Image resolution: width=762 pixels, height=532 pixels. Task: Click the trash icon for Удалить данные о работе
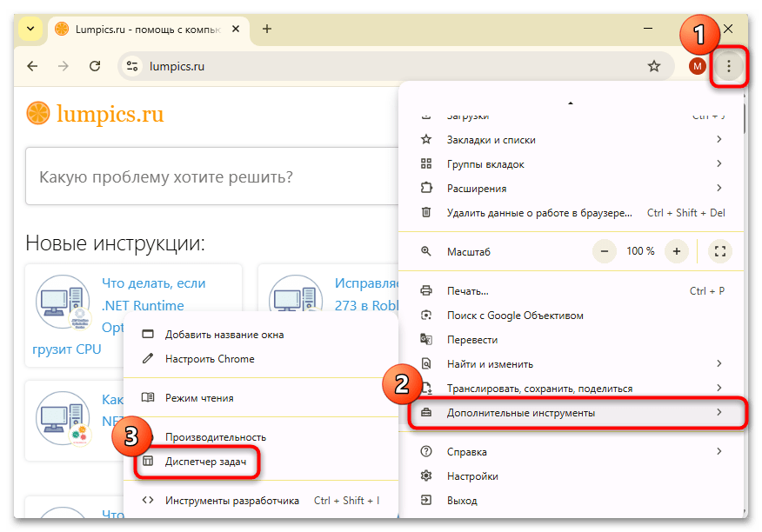coord(426,212)
